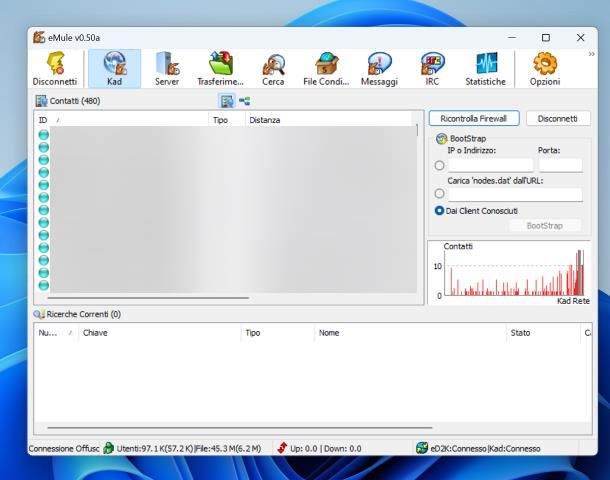Open the IRC chat section
Viewport: 610px width, 480px height.
[x=432, y=68]
